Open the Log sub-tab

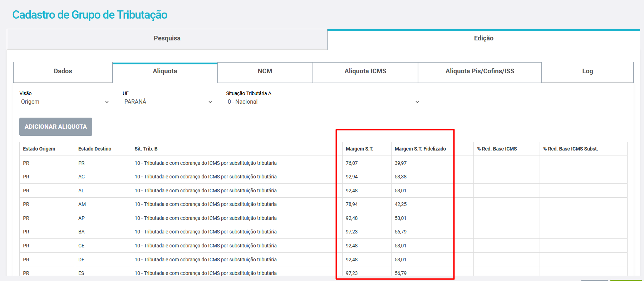point(587,72)
